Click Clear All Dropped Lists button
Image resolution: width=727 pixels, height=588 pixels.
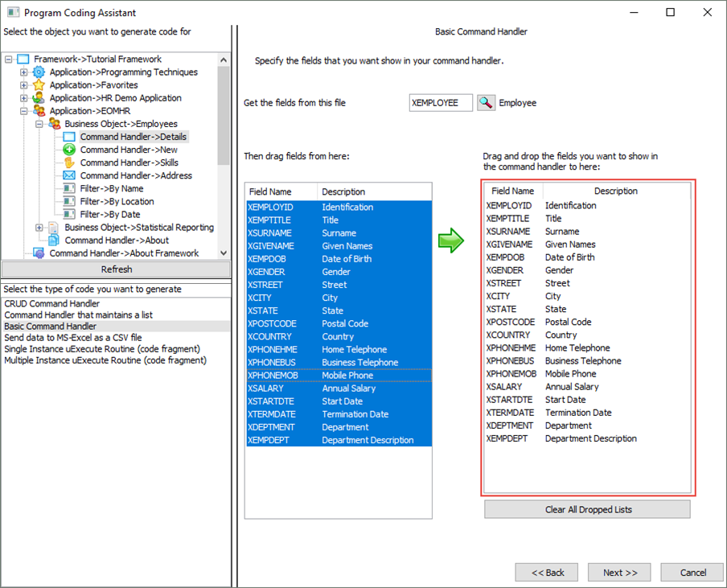[587, 509]
